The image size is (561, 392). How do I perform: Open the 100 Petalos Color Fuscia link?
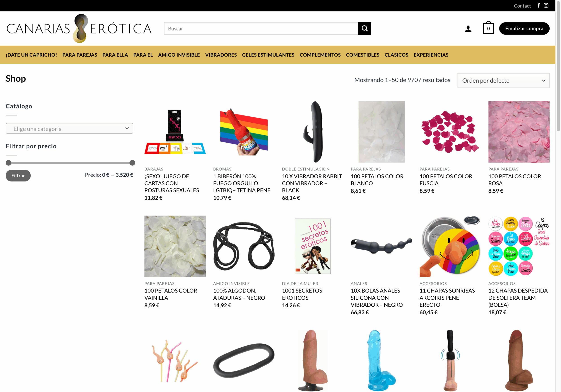point(446,180)
